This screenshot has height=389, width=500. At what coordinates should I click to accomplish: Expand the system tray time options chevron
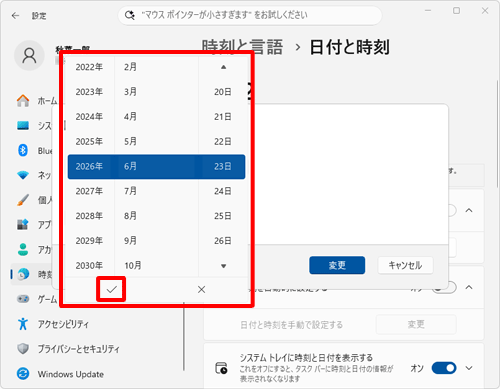pos(469,368)
